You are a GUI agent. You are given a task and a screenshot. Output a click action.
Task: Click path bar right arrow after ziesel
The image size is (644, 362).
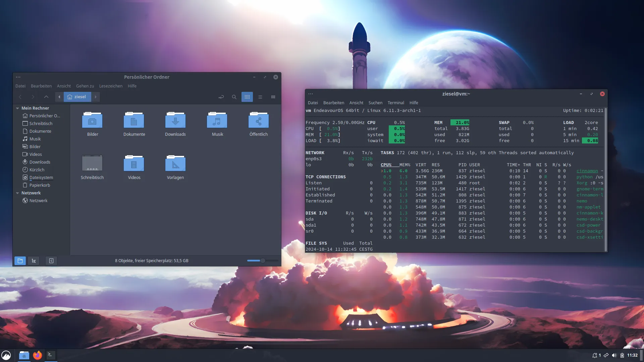coord(96,97)
